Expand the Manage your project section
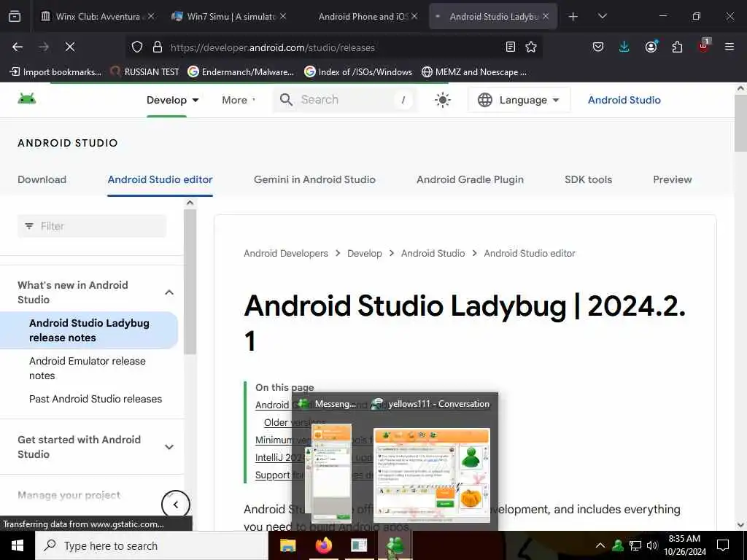The width and height of the screenshot is (747, 560). coord(69,495)
